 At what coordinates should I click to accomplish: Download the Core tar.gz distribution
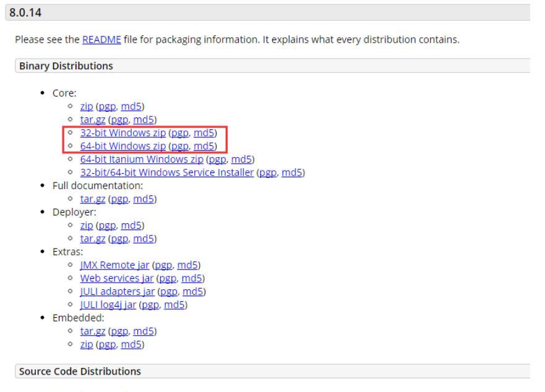[93, 119]
